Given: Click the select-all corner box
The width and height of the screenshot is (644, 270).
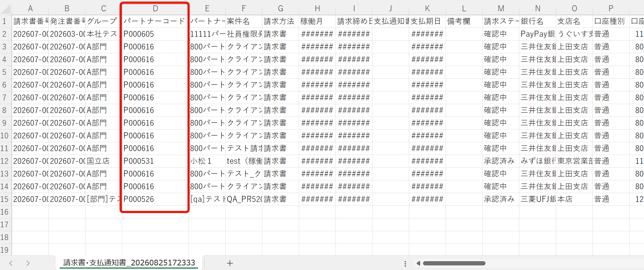Looking at the screenshot, I should click(x=6, y=8).
